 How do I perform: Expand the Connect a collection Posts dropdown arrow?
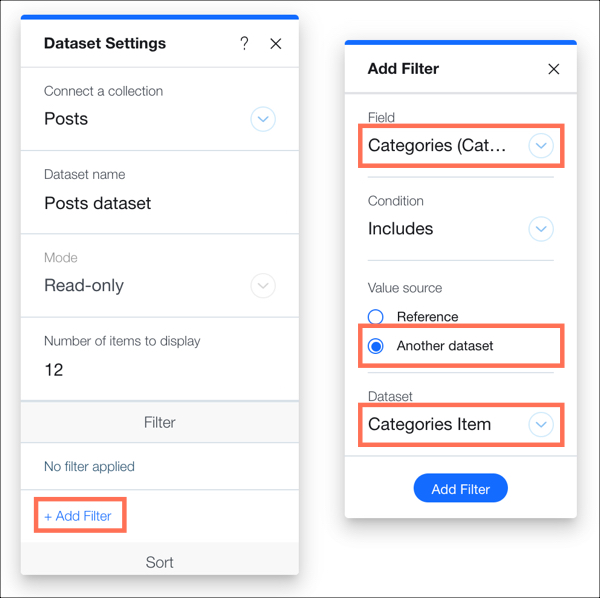(x=263, y=119)
